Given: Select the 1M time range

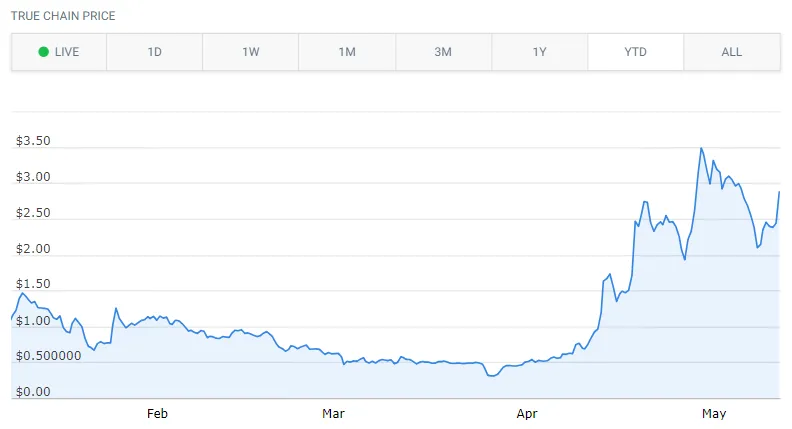Looking at the screenshot, I should (347, 52).
